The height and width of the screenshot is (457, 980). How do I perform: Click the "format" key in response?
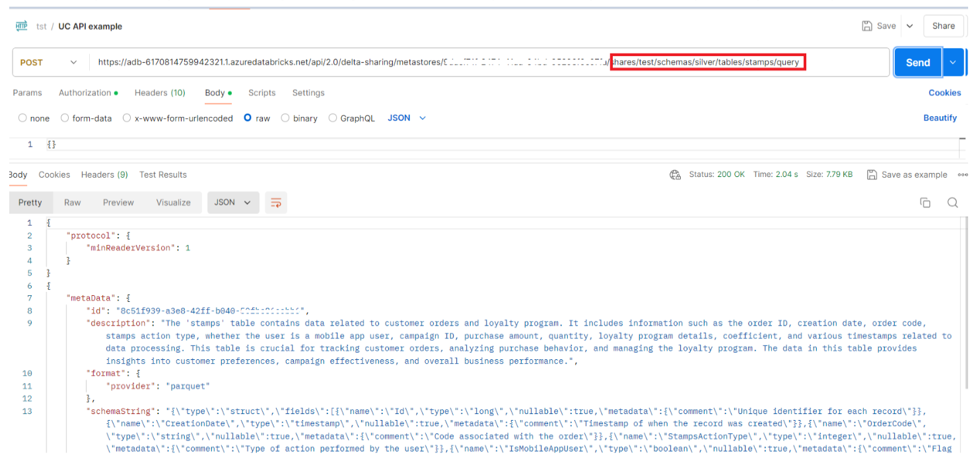point(105,374)
